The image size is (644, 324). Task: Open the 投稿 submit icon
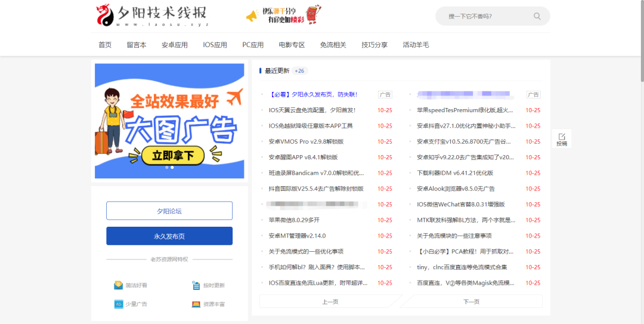pos(562,140)
